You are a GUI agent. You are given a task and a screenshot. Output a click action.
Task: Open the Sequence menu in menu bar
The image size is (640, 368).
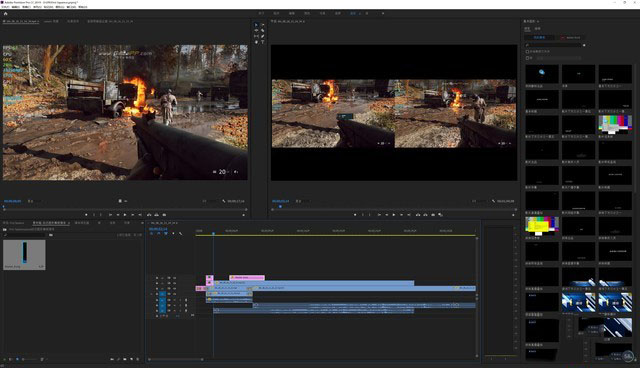click(38, 7)
